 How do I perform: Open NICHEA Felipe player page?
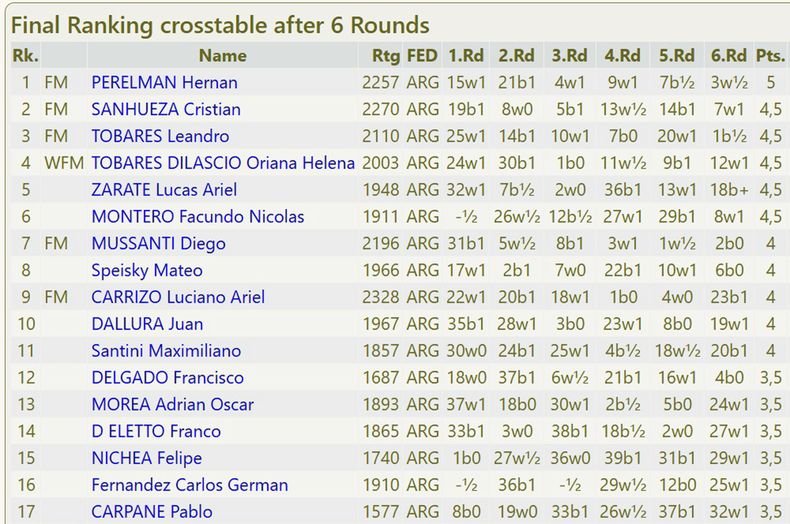pyautogui.click(x=146, y=458)
